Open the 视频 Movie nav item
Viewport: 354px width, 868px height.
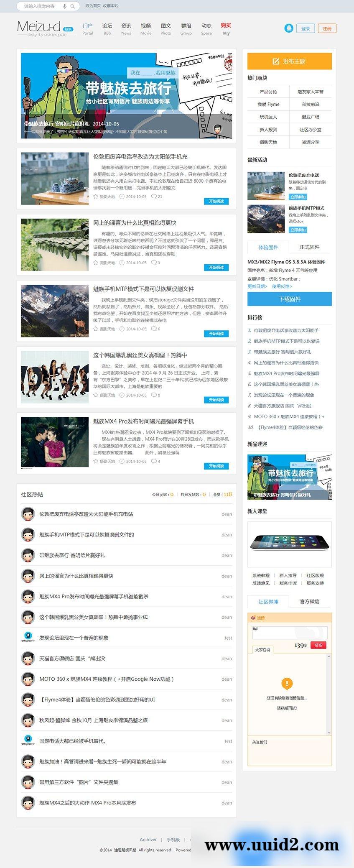click(x=146, y=29)
